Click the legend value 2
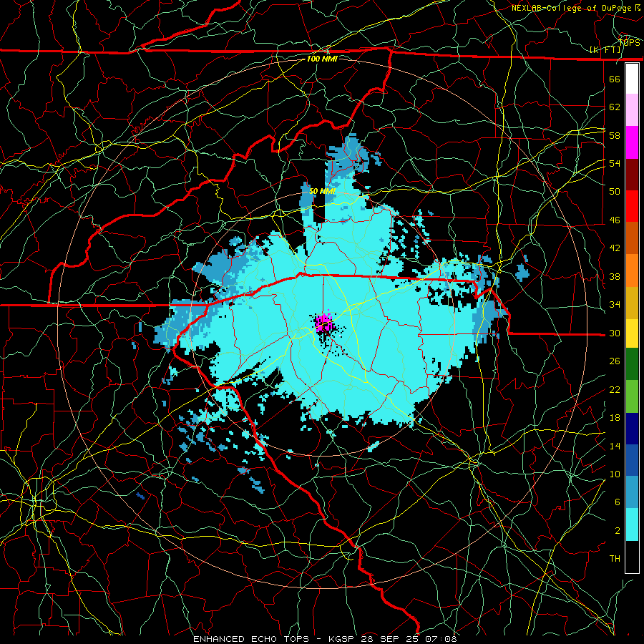The width and height of the screenshot is (644, 644). coord(617,531)
